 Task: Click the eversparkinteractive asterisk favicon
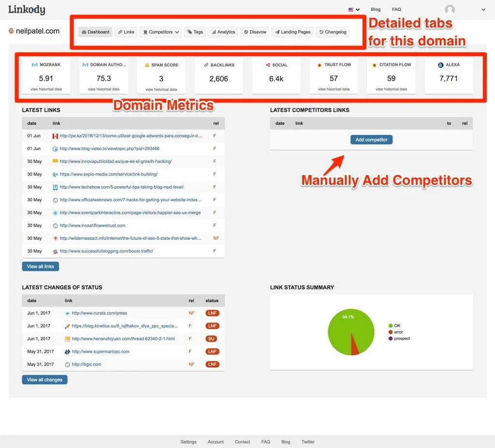[x=55, y=213]
